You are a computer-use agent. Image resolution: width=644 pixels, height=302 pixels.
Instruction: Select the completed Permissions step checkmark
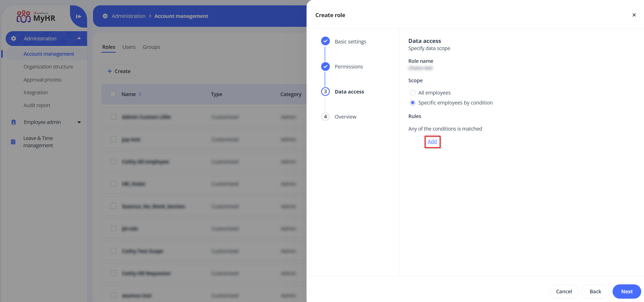325,66
